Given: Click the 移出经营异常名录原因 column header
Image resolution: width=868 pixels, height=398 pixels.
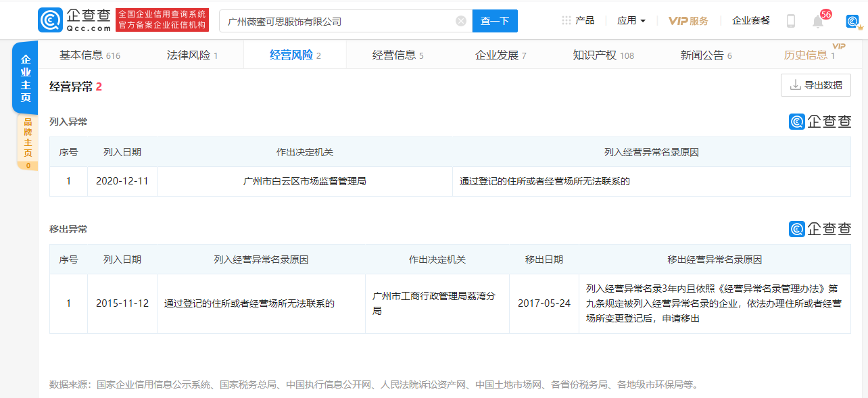Looking at the screenshot, I should [715, 259].
